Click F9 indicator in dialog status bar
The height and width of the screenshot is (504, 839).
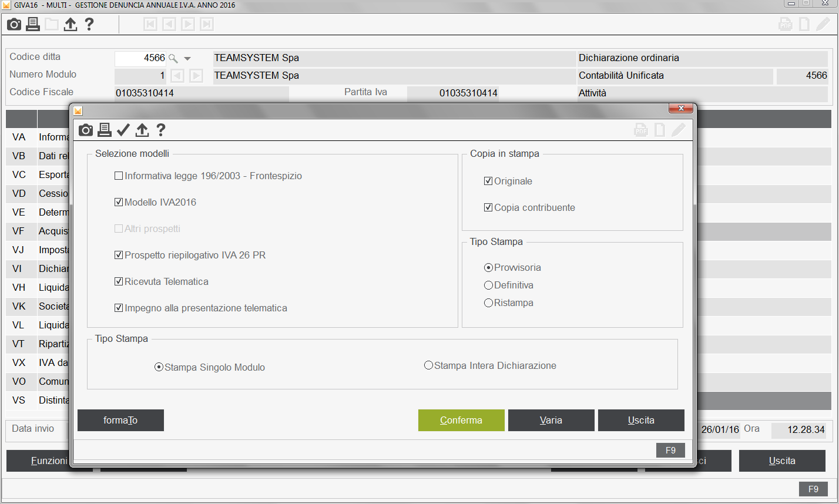pyautogui.click(x=670, y=450)
